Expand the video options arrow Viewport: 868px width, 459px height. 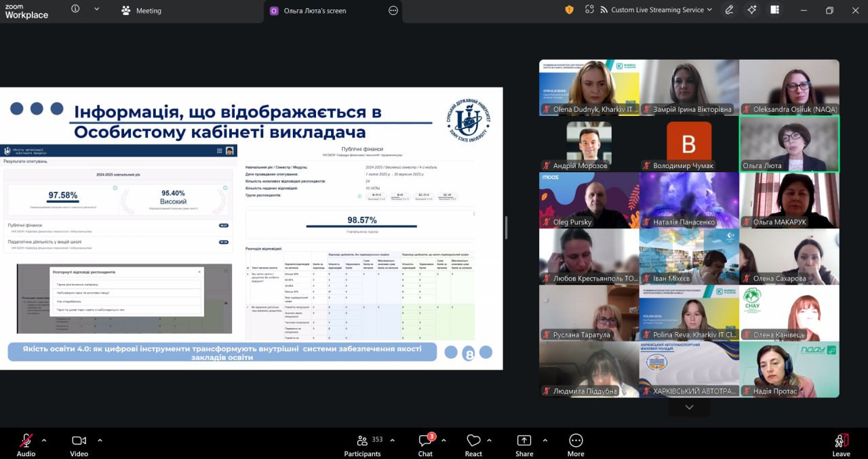click(x=100, y=441)
